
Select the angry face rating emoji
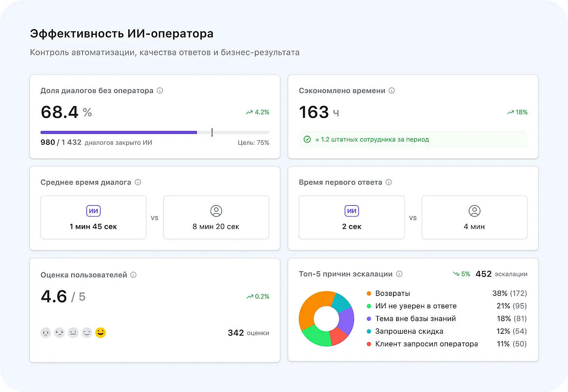[x=46, y=333]
